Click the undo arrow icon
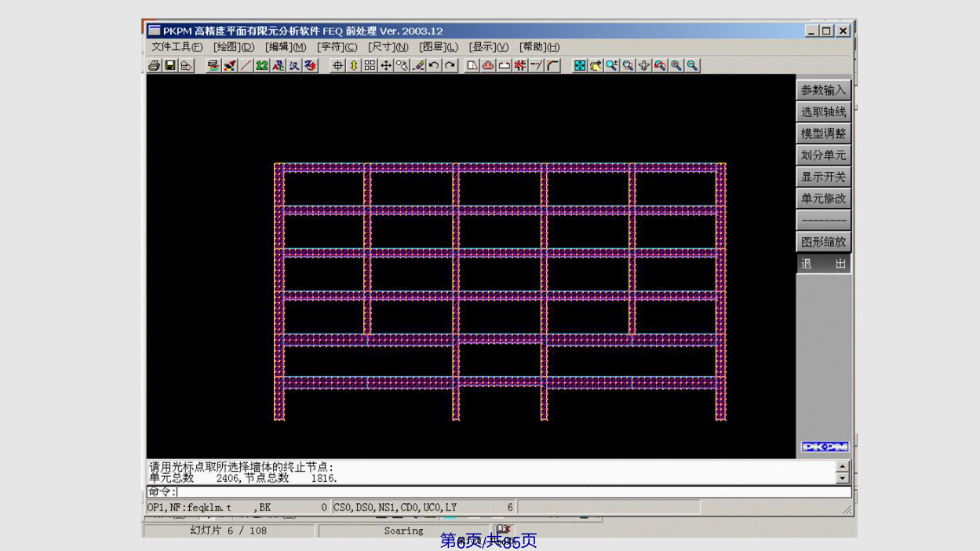This screenshot has height=551, width=980. click(434, 66)
